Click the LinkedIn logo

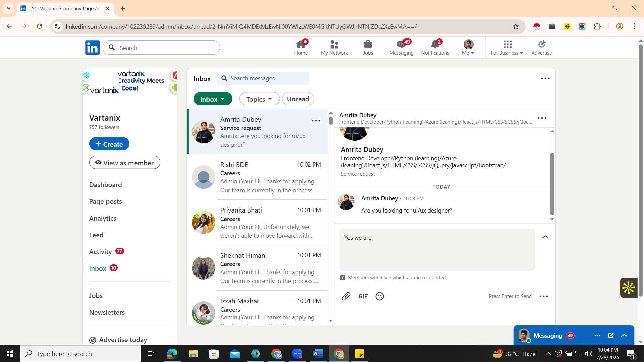coord(92,48)
